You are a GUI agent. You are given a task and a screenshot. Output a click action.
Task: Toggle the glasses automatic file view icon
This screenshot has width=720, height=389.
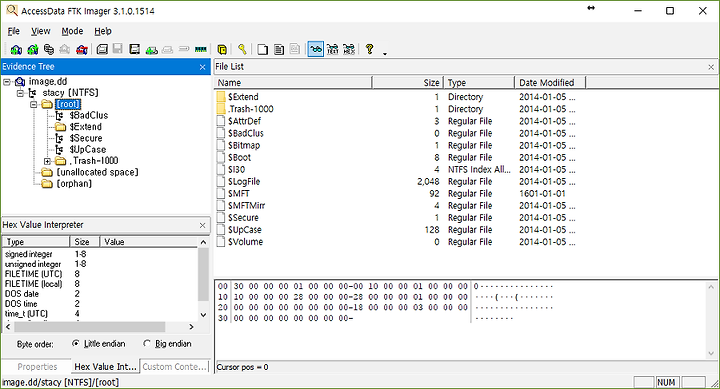315,49
